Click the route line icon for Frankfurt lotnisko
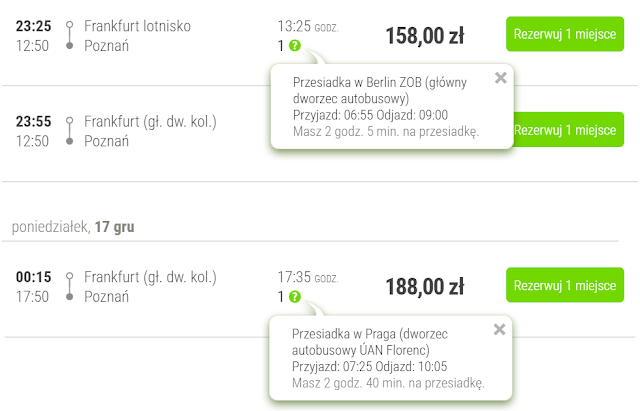Screen dimensions: 640x411 point(69,35)
